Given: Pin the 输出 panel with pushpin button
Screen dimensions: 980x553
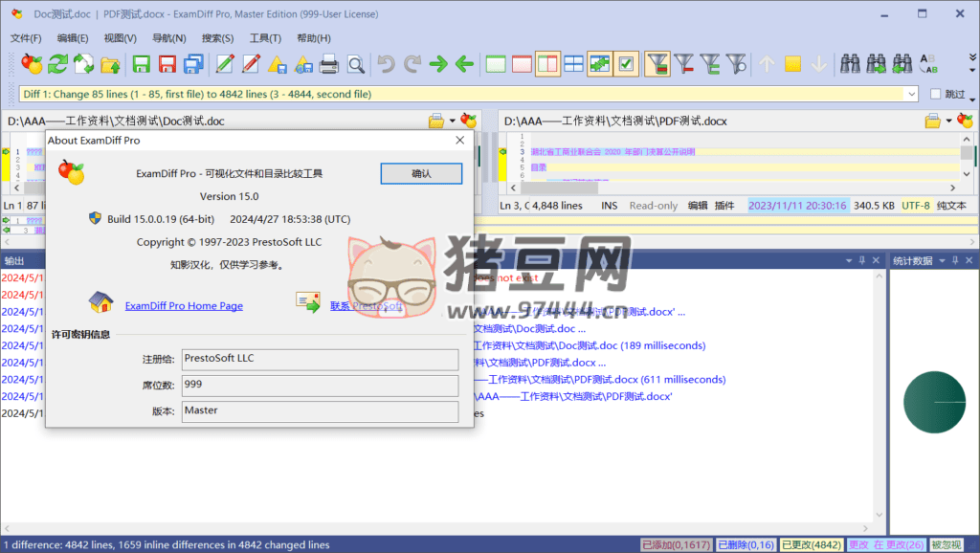Looking at the screenshot, I should [862, 260].
